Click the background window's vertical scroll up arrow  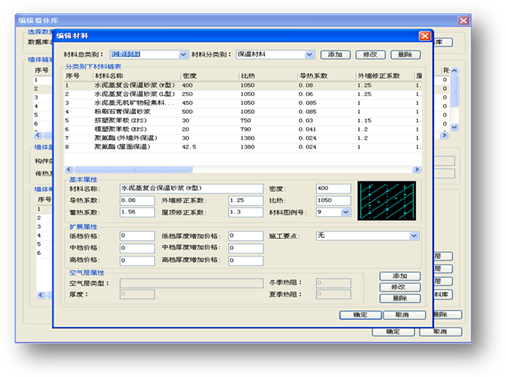click(x=454, y=71)
